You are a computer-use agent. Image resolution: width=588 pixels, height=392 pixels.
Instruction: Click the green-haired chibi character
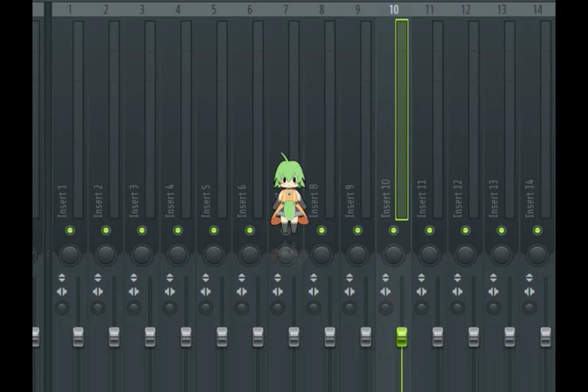tap(289, 193)
